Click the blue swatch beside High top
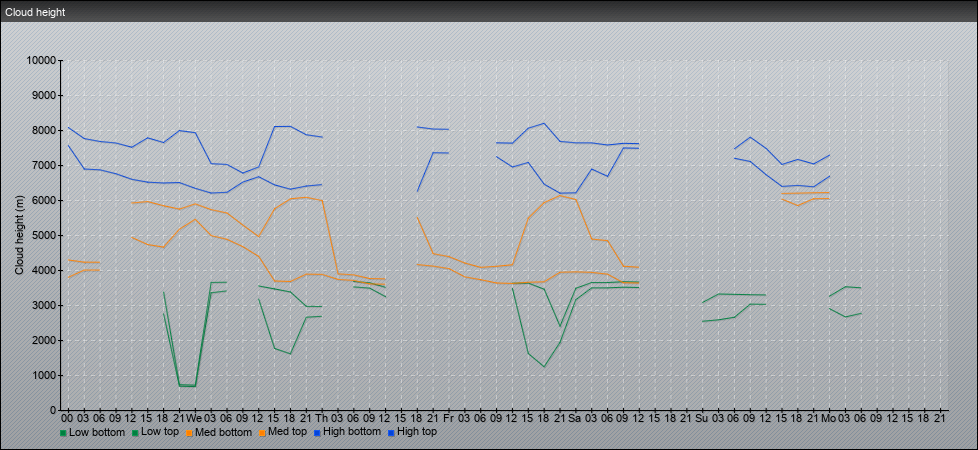 click(x=390, y=433)
